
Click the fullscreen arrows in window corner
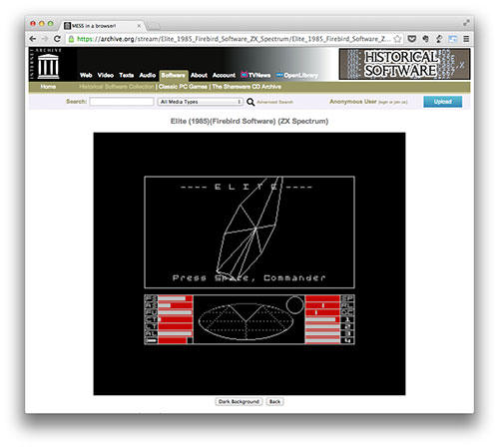pos(466,23)
